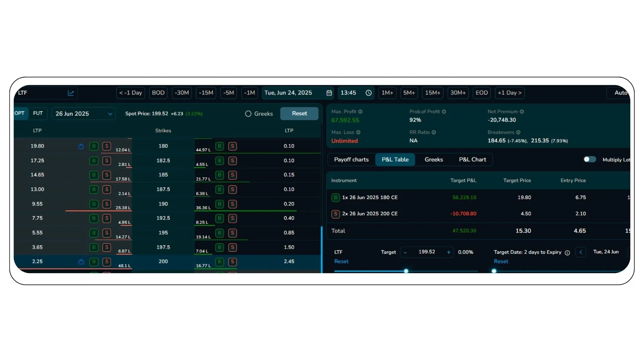The width and height of the screenshot is (644, 362).
Task: Click the basket icon on the 19.80 LTP row
Action: coord(81,146)
